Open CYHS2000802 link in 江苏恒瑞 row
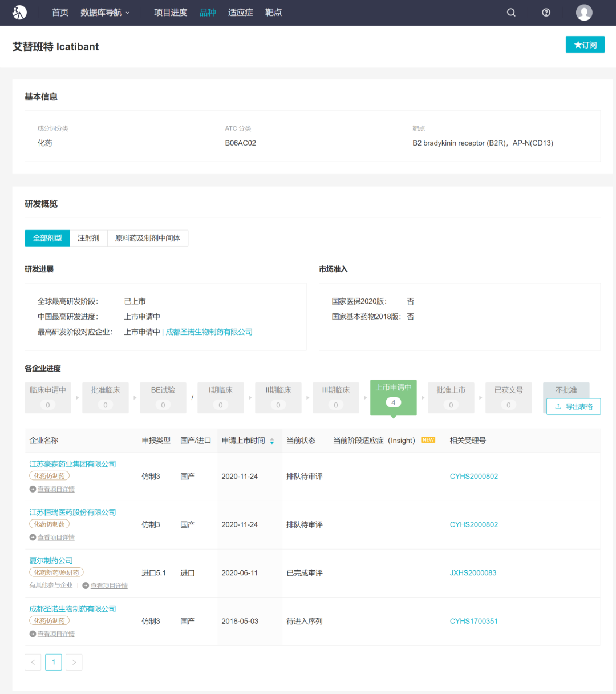The image size is (616, 694). coord(474,524)
